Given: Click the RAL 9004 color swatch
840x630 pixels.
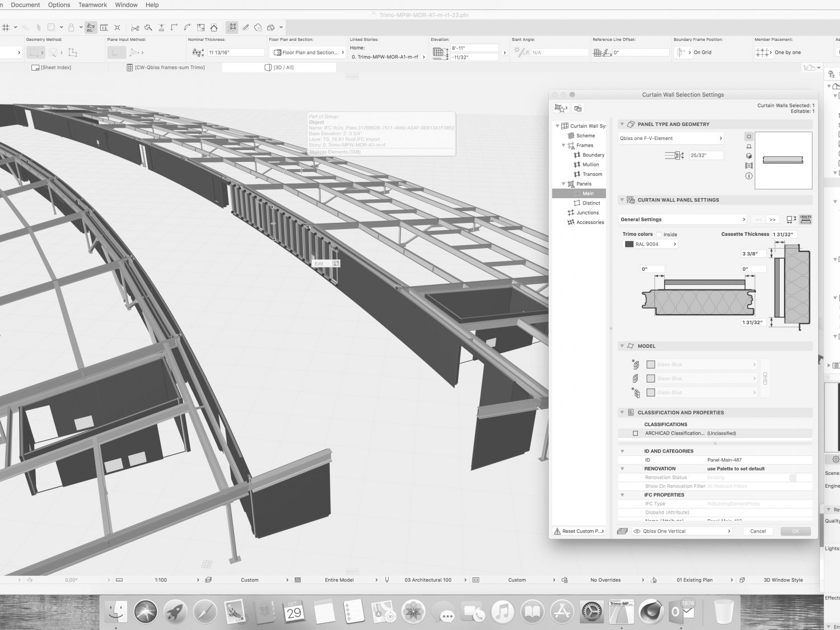Looking at the screenshot, I should [x=629, y=244].
